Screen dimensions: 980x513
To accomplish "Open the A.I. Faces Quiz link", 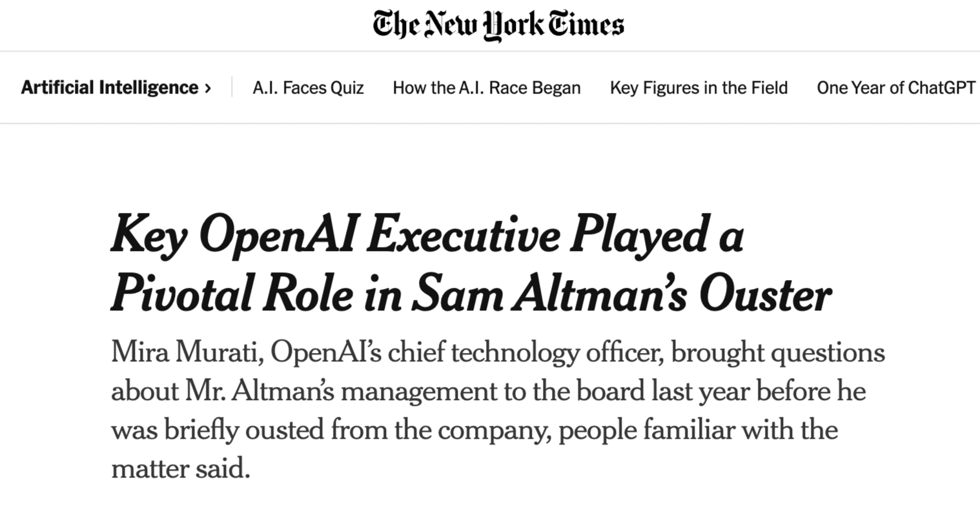I will coord(308,88).
